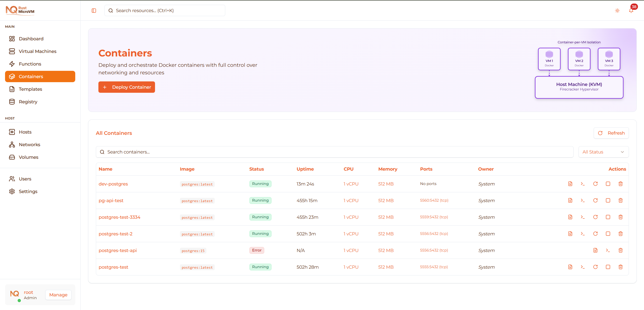Stop the postgres-test-2 container
644x310 pixels.
point(608,234)
